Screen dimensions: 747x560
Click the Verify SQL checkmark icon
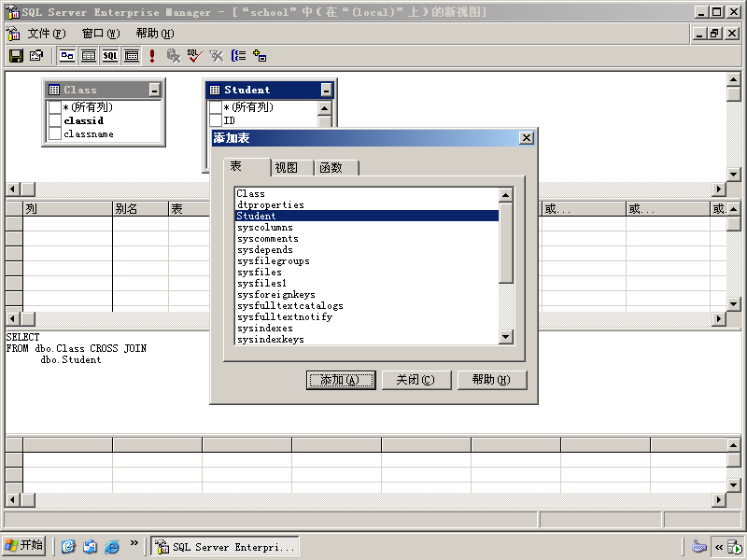coord(194,56)
